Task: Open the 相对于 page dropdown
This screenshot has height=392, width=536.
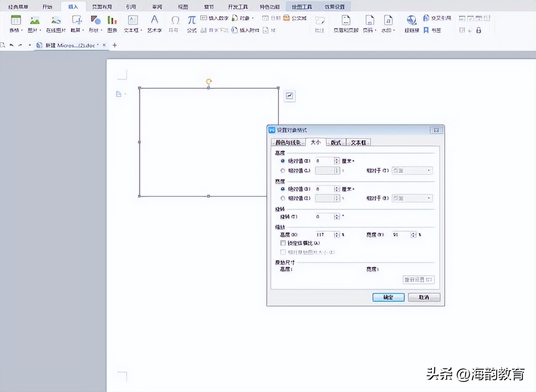Action: tap(428, 170)
